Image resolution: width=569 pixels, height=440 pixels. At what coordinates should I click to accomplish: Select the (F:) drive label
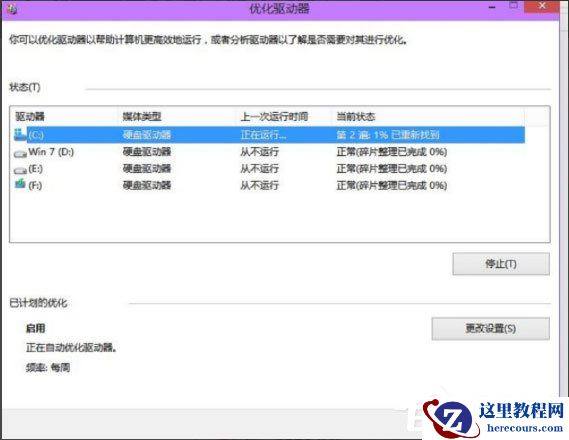point(35,185)
